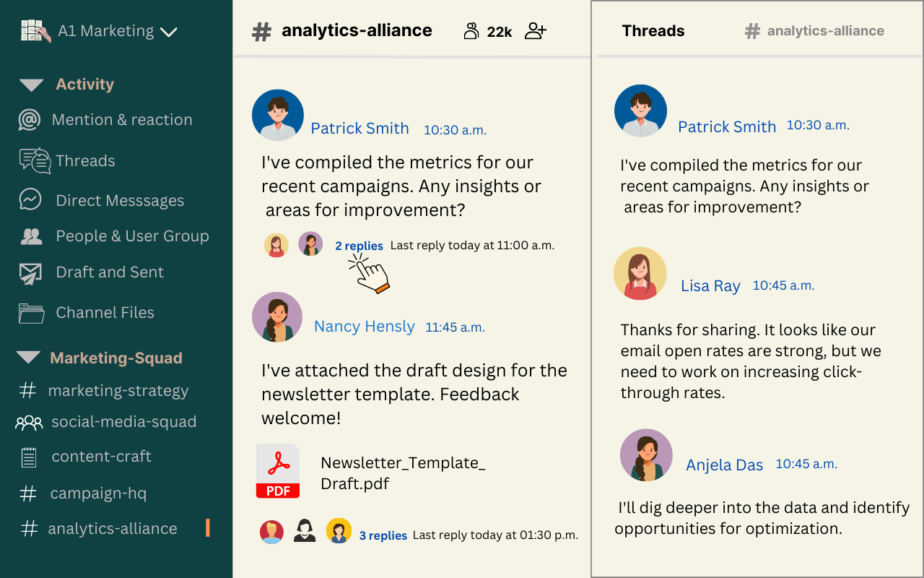
Task: Click the add member icon in header
Action: click(535, 31)
